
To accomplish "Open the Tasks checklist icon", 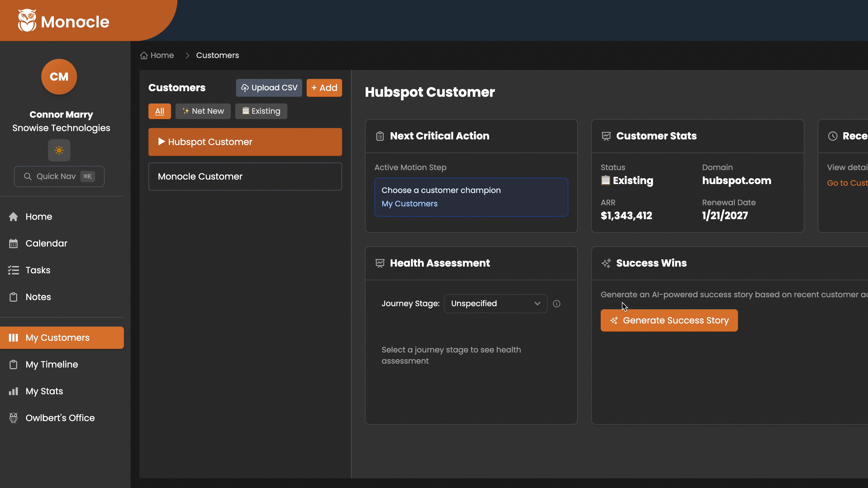I will point(13,270).
